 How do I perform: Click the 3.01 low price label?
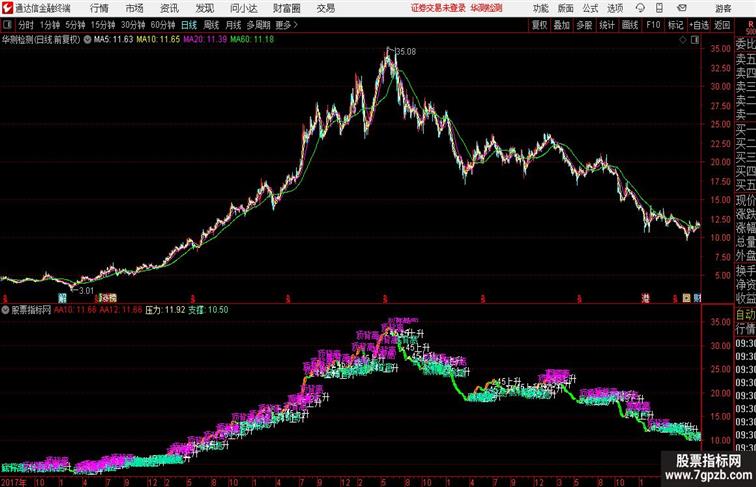[86, 291]
